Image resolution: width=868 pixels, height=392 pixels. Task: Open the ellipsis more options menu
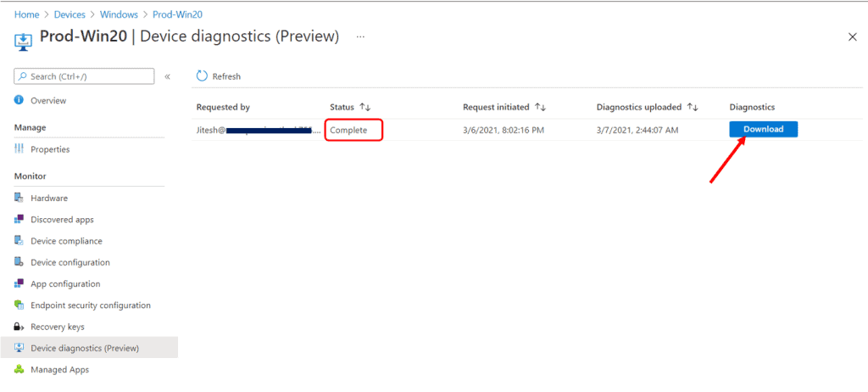[360, 36]
